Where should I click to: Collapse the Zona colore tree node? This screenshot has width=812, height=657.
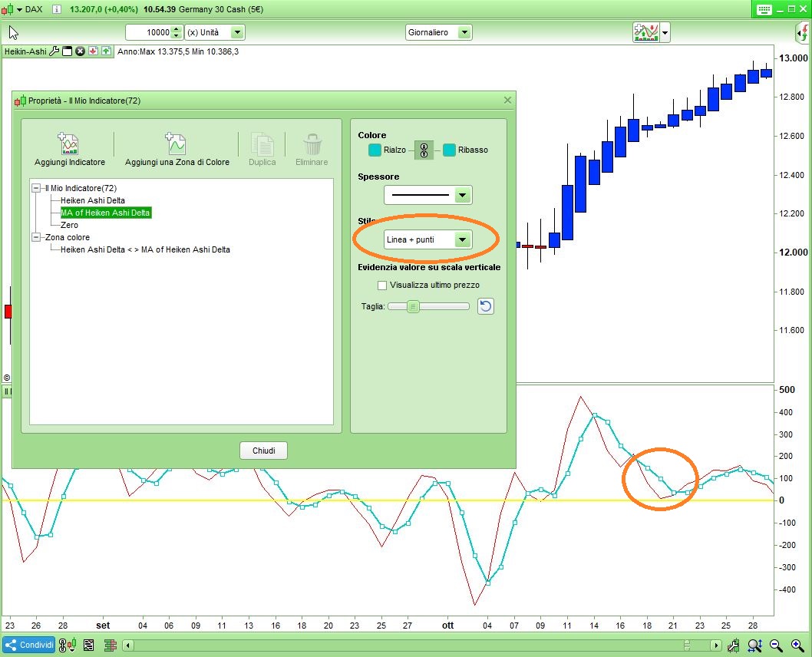click(x=36, y=237)
